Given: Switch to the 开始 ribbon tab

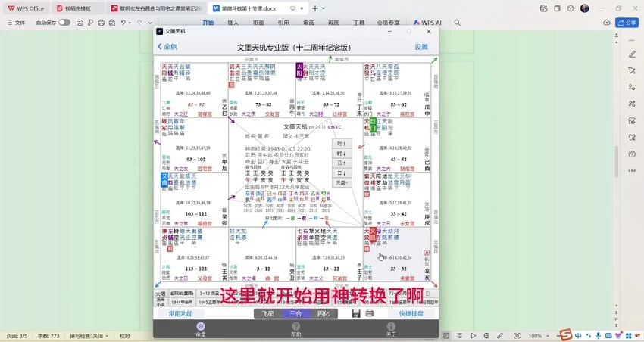Looking at the screenshot, I should [208, 23].
